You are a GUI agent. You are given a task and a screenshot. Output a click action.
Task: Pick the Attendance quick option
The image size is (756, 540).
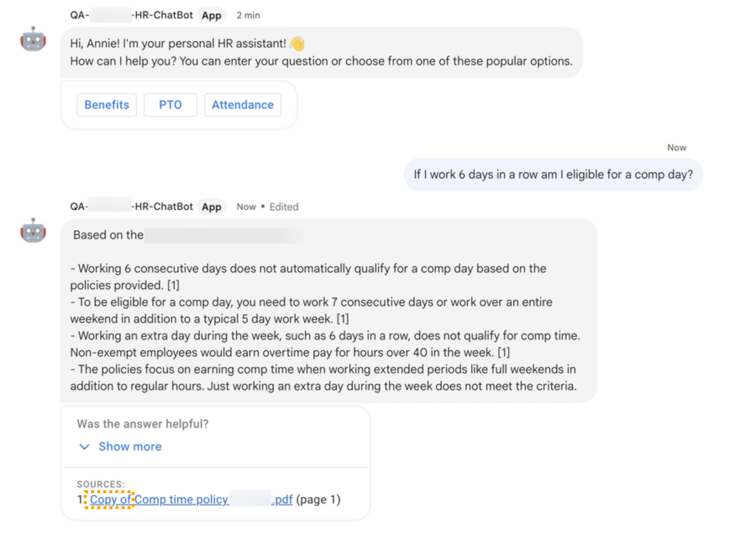pos(242,105)
